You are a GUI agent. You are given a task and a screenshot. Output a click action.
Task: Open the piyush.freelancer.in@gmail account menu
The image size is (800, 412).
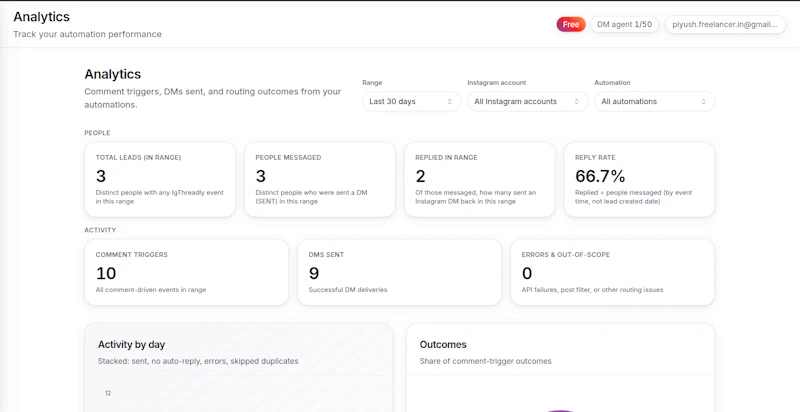point(725,24)
